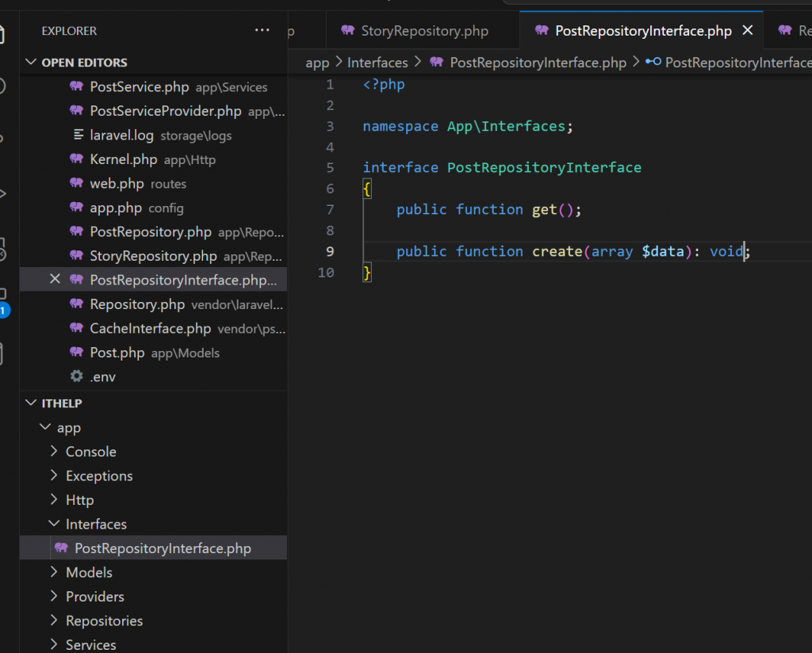Viewport: 812px width, 653px height.
Task: Open laravel.log from storage\logs
Action: click(153, 136)
